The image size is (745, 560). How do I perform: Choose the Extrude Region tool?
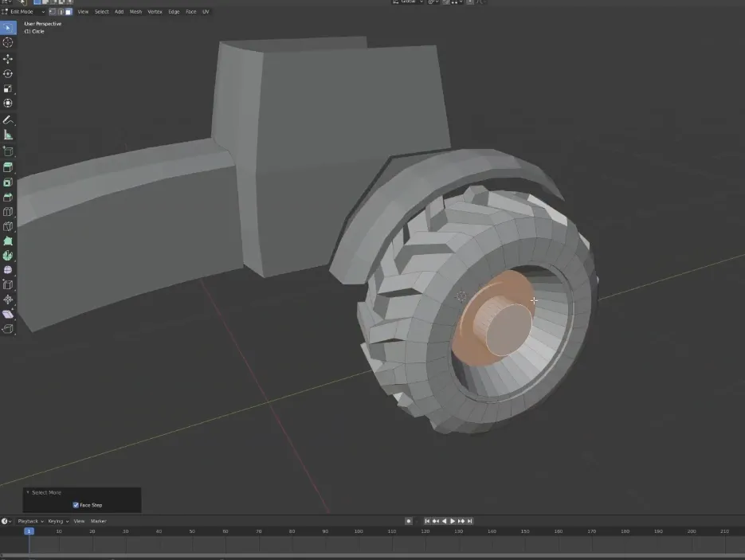(x=8, y=167)
